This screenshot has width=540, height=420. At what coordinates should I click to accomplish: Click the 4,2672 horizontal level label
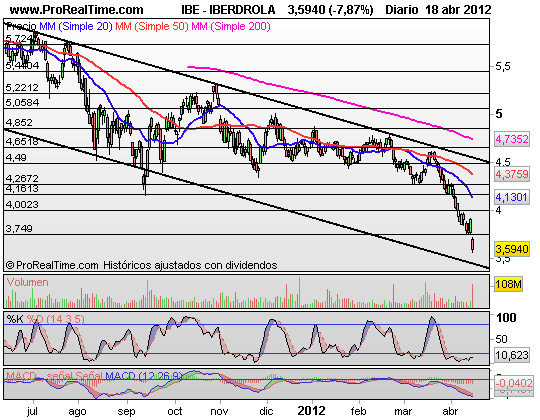coord(22,178)
